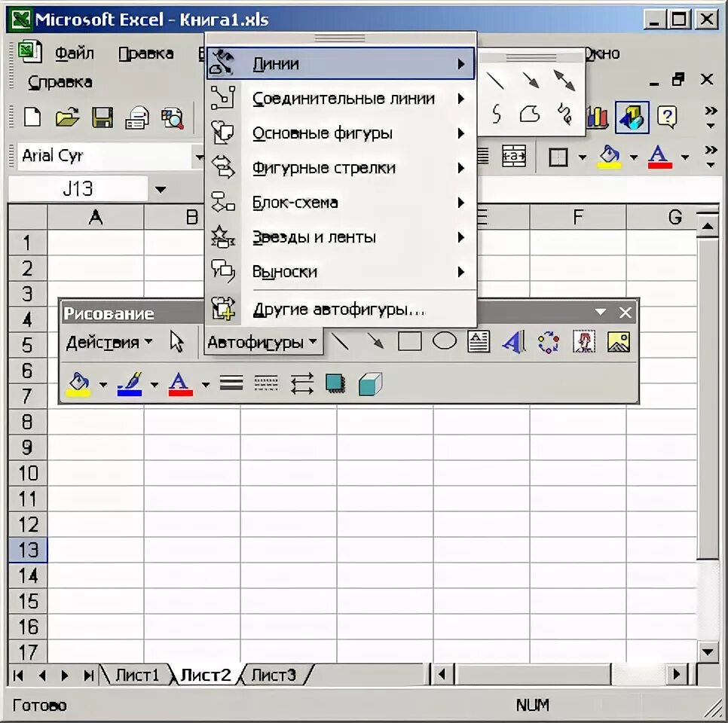This screenshot has width=728, height=723.
Task: Open the Автофигуры dropdown button
Action: [x=263, y=343]
